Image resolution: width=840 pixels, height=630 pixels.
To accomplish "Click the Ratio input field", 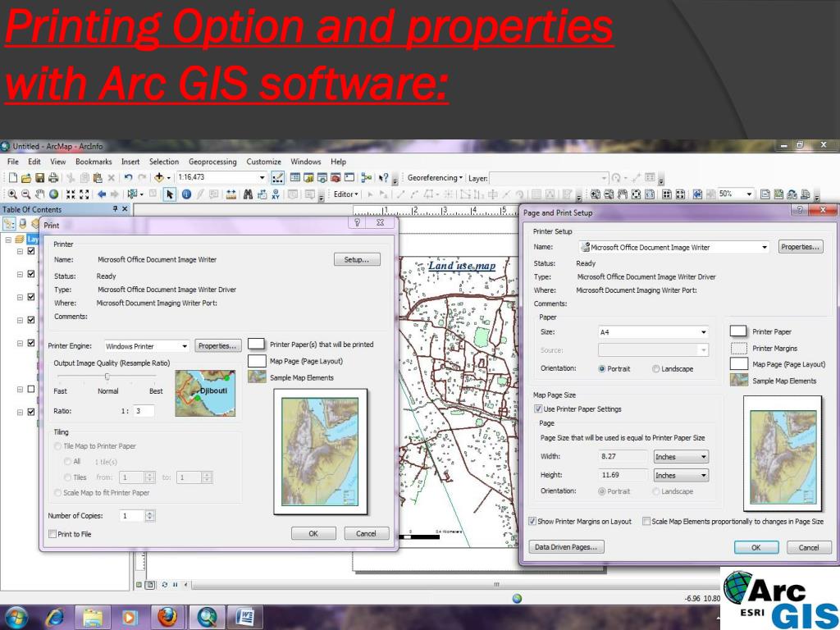I will (x=144, y=411).
